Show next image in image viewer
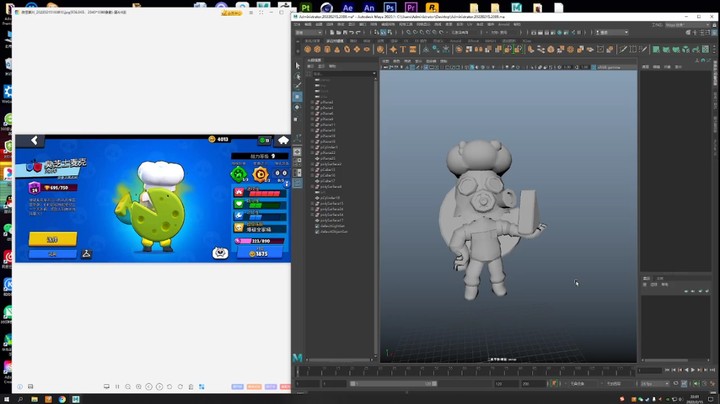This screenshot has height=404, width=720. tap(159, 387)
